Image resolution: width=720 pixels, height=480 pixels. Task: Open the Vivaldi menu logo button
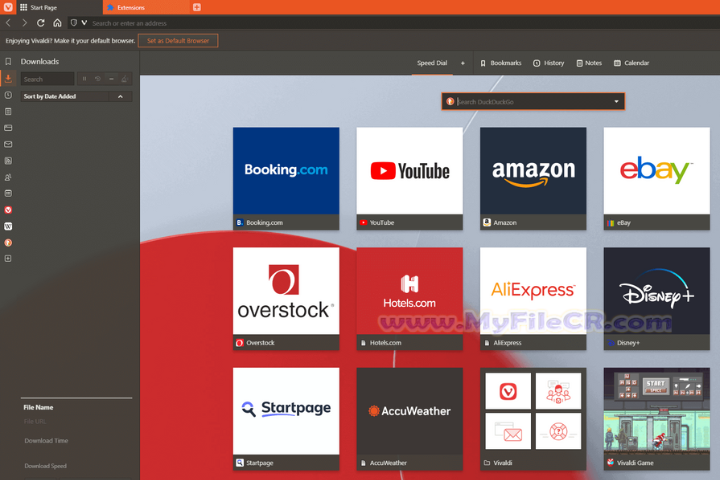click(8, 7)
